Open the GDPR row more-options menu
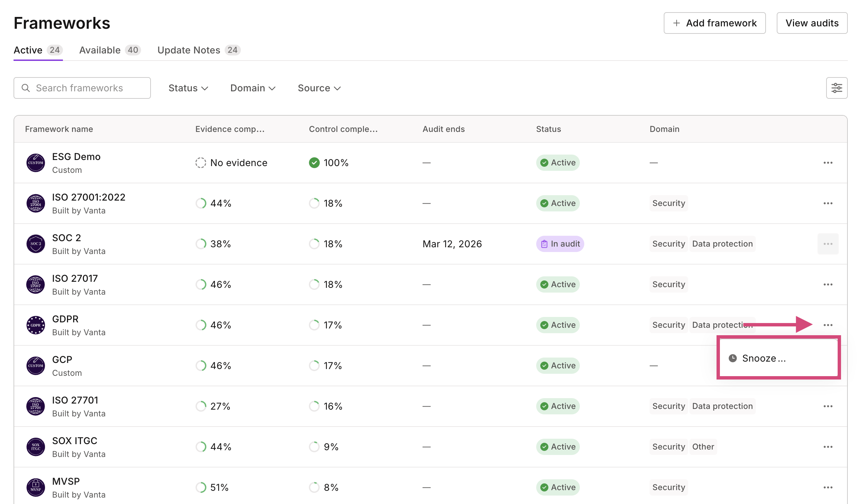862x504 pixels. tap(828, 325)
